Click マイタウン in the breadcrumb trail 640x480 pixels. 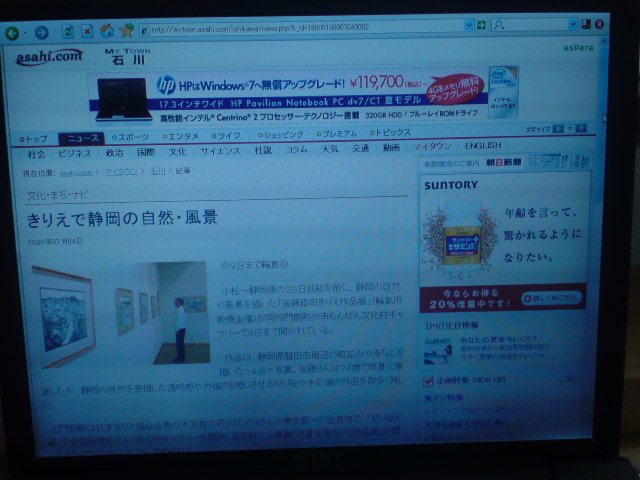[121, 172]
